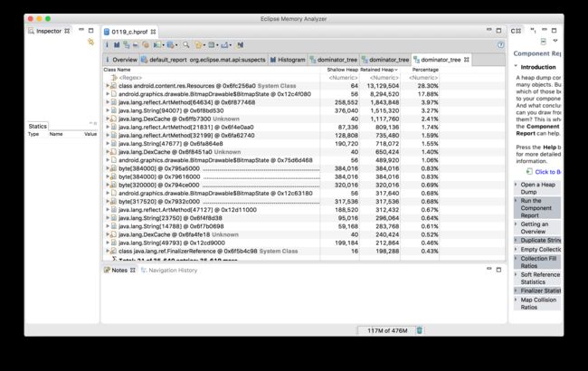Expand the java.lang.String[94007] row
The image size is (588, 371).
[108, 110]
